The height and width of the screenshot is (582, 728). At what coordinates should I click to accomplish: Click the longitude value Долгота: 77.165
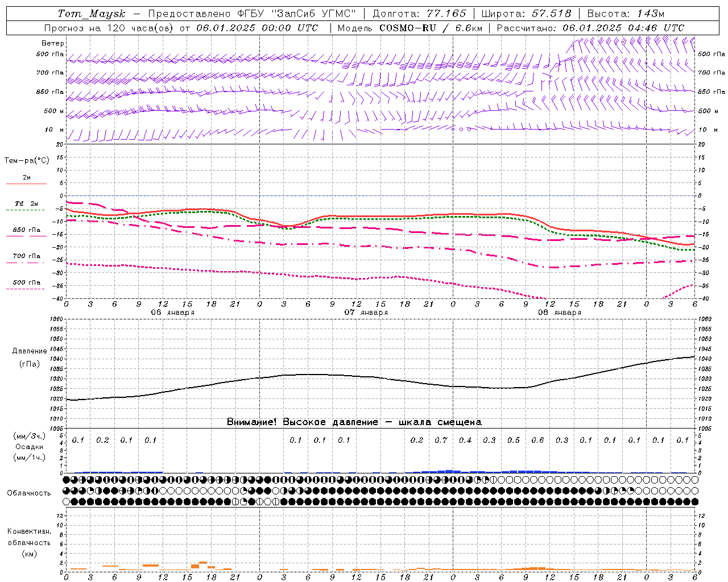click(419, 14)
